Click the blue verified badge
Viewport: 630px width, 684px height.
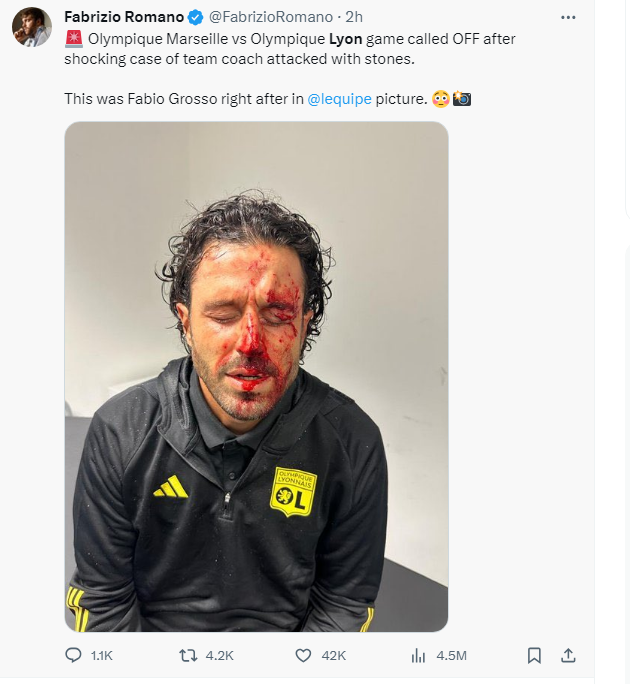pyautogui.click(x=195, y=17)
